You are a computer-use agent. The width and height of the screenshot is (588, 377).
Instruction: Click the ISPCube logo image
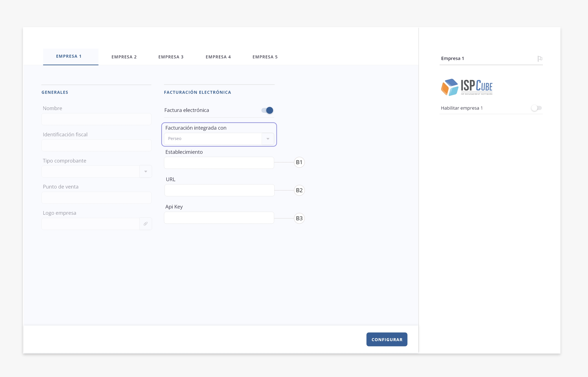pos(467,87)
